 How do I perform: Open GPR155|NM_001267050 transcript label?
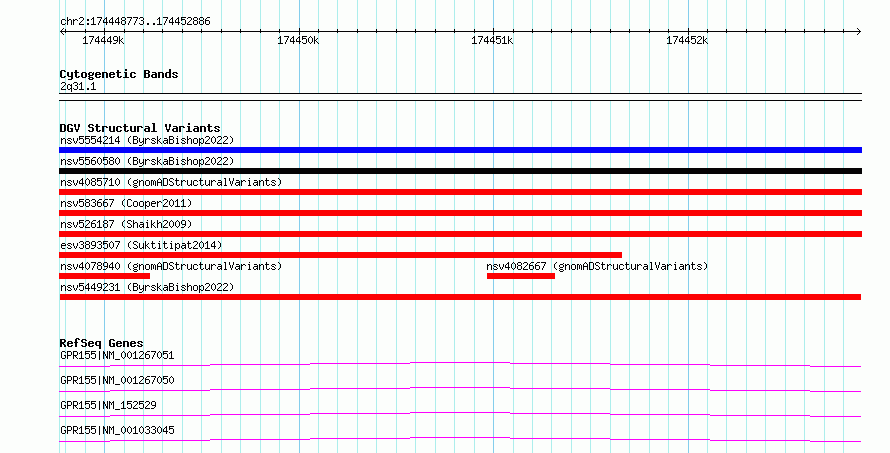pyautogui.click(x=117, y=380)
